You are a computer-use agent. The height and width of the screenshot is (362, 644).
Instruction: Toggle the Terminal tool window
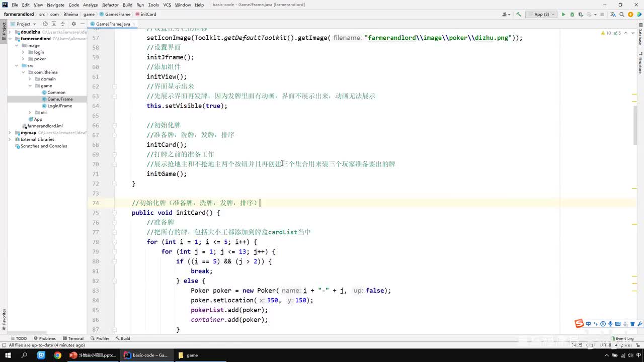(x=72, y=338)
